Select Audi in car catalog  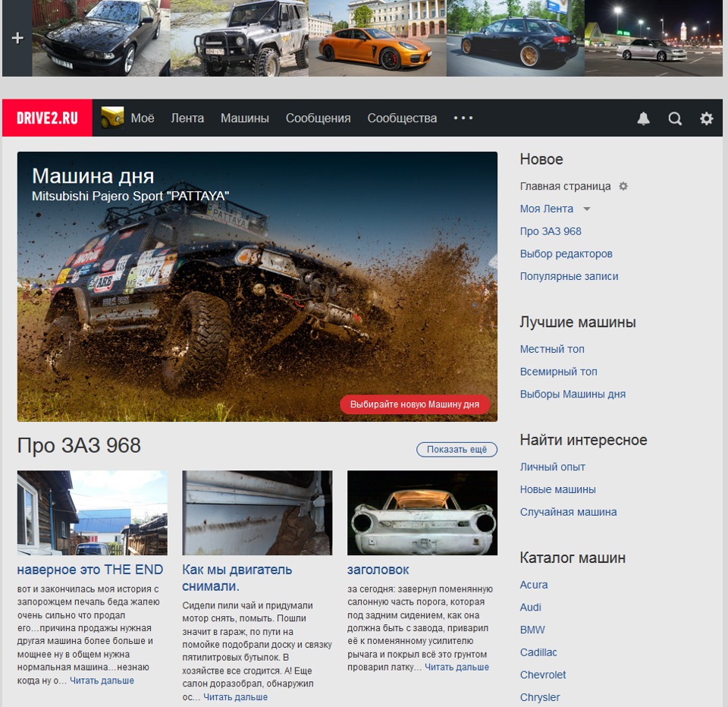coord(530,607)
